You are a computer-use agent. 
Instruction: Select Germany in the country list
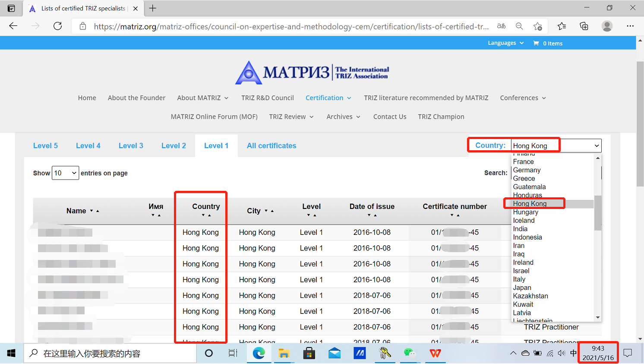point(527,170)
